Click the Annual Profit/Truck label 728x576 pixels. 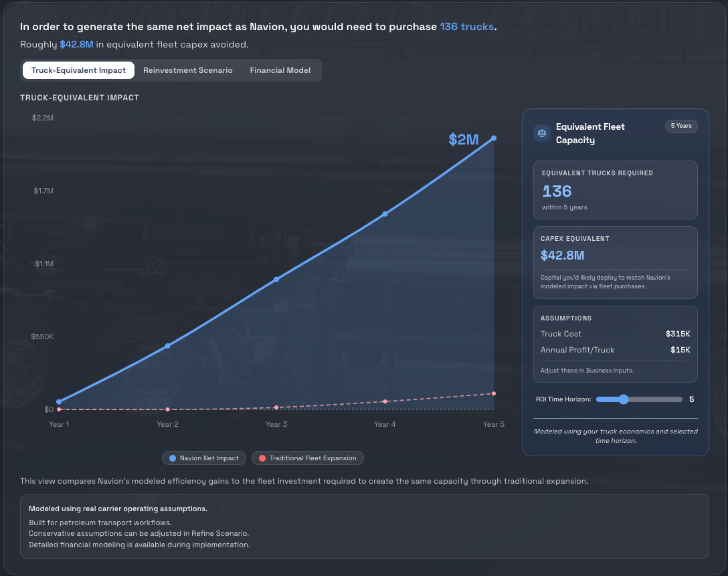577,350
